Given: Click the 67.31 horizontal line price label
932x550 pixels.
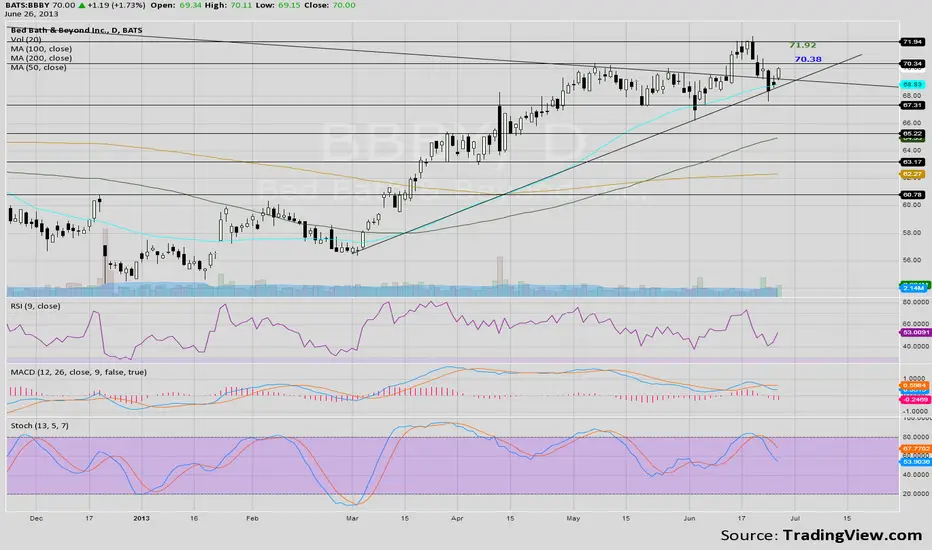Looking at the screenshot, I should 912,105.
